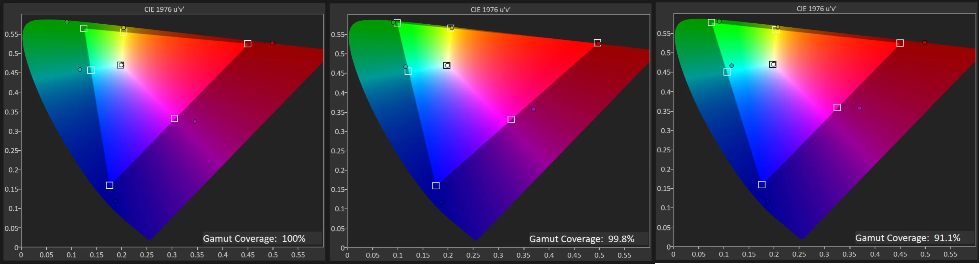Select the cyan target square in left chart
This screenshot has height=264, width=980.
click(x=91, y=70)
